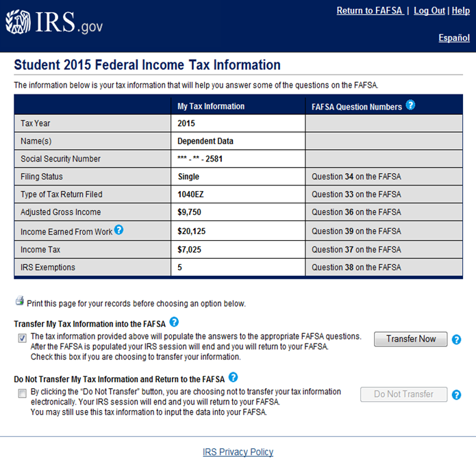The image size is (476, 462).
Task: Click the Student 2015 Federal Income Tax Information heading
Action: [x=147, y=65]
